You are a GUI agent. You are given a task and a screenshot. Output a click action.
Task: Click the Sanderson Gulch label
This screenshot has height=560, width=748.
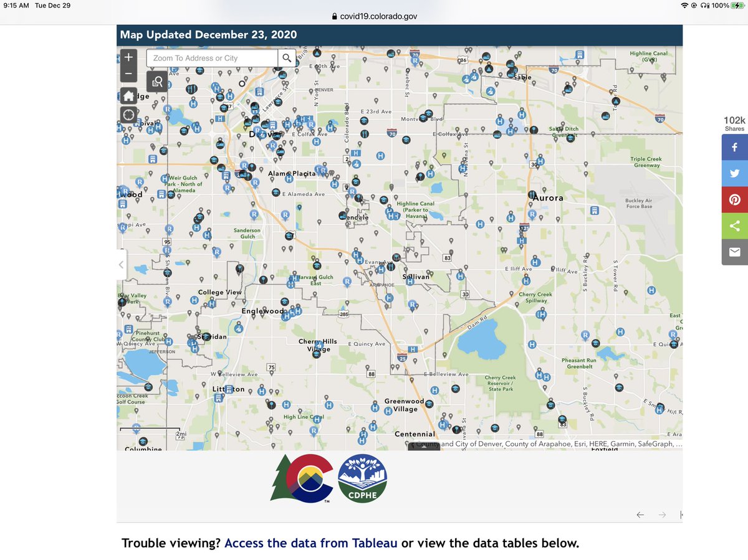click(247, 233)
